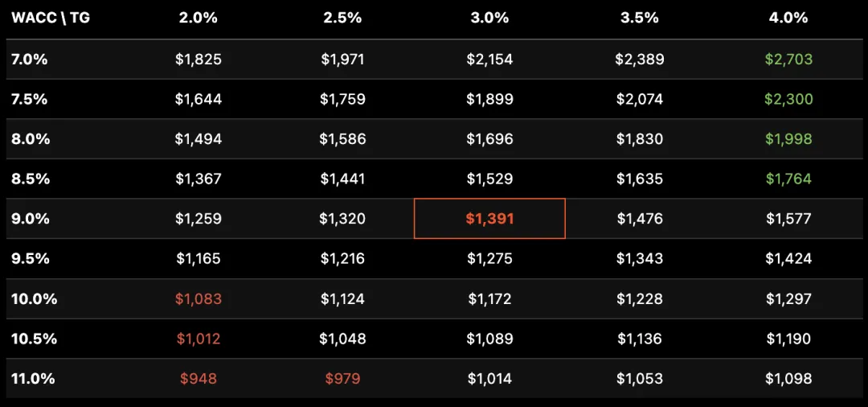Click the 2.0% terminal growth column header
This screenshot has width=868, height=407.
pyautogui.click(x=199, y=18)
